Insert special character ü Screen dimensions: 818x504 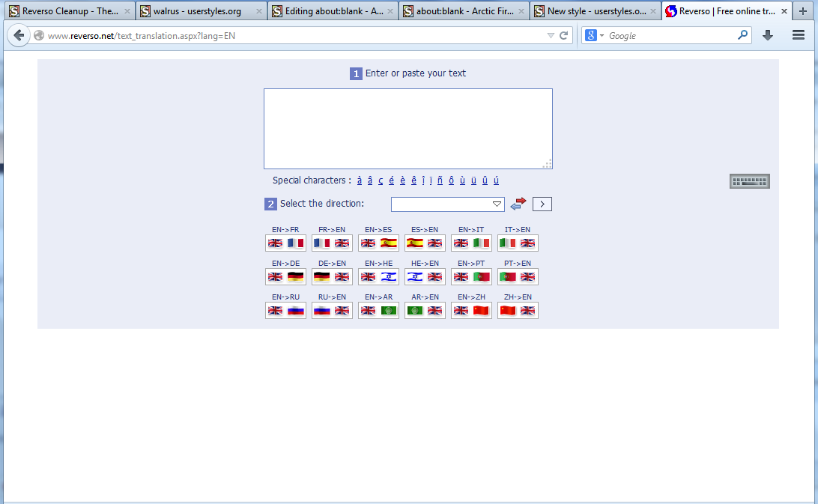473,180
